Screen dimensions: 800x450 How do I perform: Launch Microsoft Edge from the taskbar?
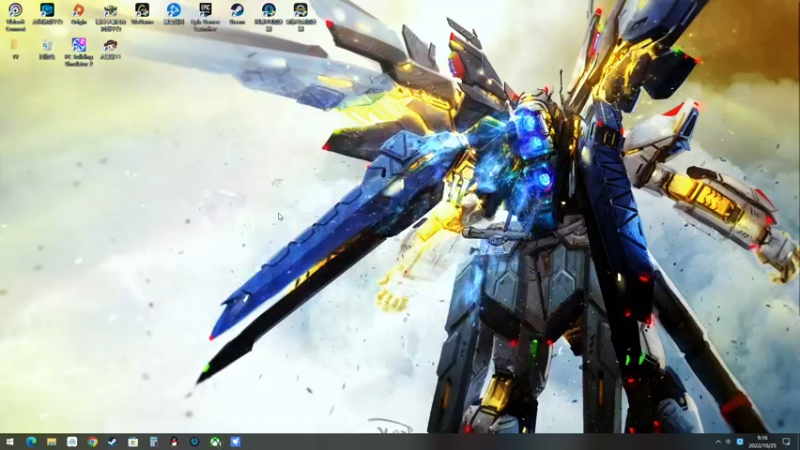click(31, 442)
